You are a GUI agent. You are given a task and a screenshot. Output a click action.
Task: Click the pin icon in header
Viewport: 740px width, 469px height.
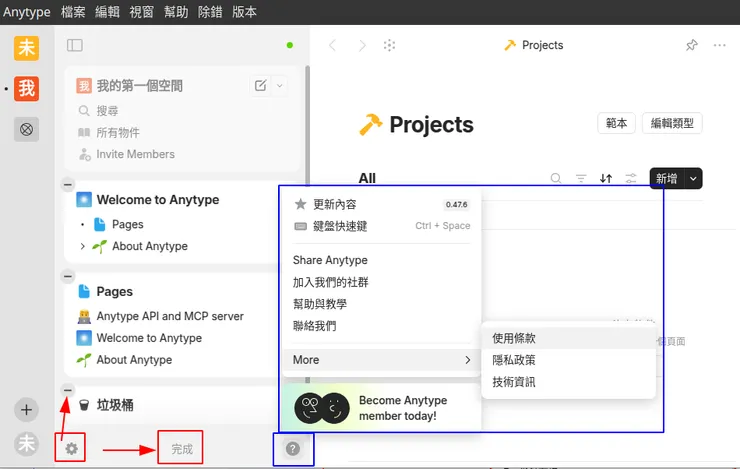691,45
